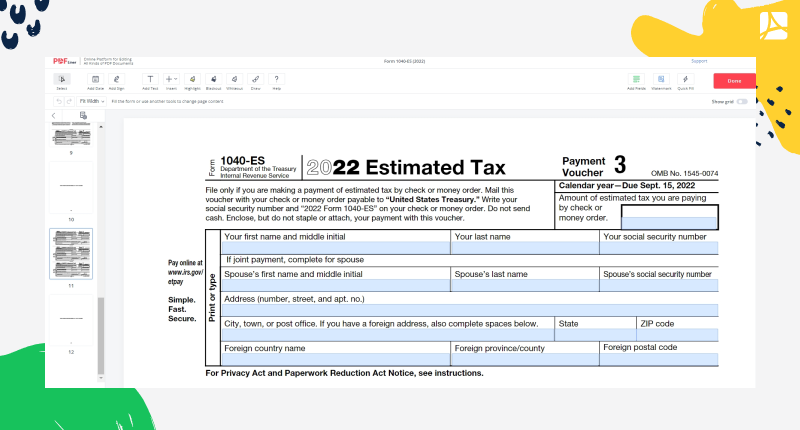Select the Whiteout tool
This screenshot has width=800, height=430.
click(x=234, y=82)
